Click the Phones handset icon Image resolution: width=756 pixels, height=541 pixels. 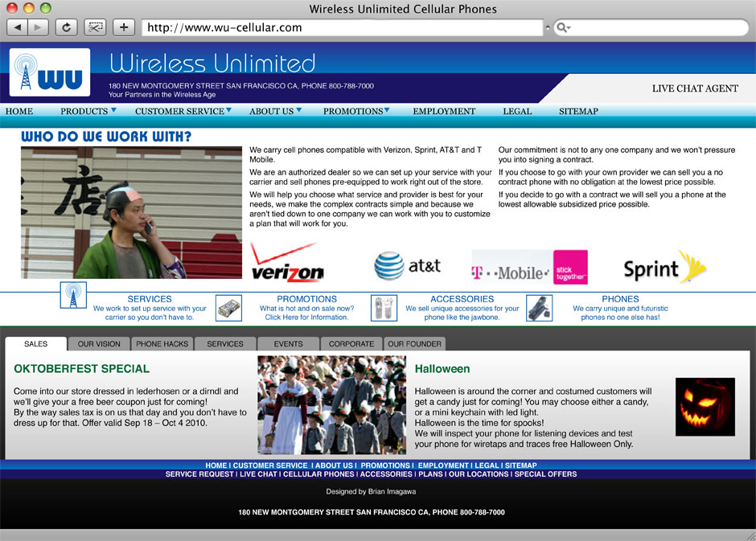click(x=539, y=309)
